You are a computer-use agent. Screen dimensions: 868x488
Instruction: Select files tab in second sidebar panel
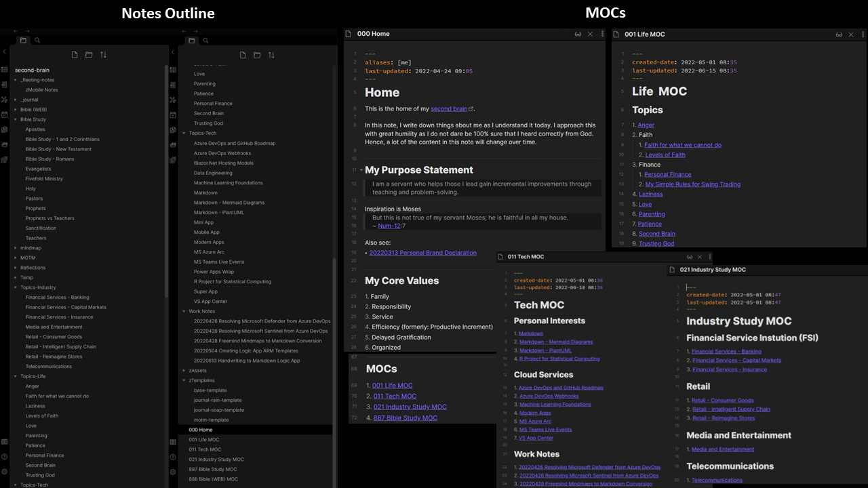[192, 41]
